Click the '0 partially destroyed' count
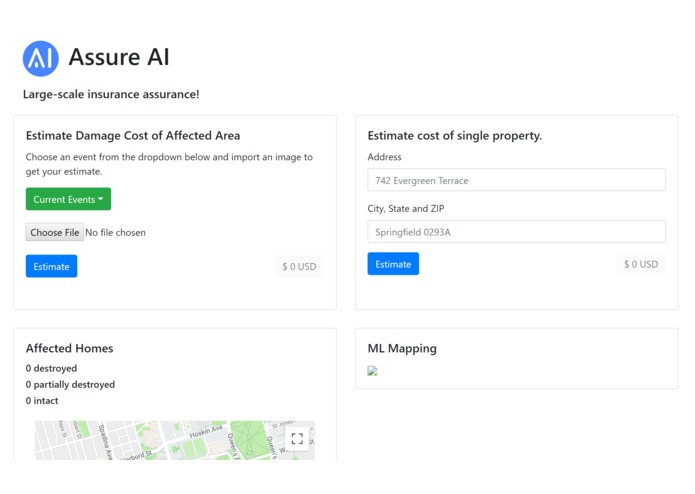 point(70,385)
